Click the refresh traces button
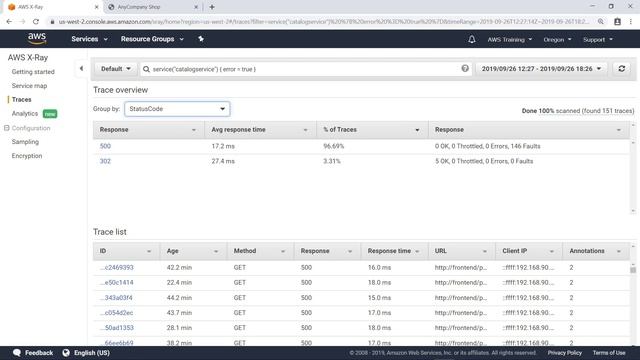 [x=622, y=69]
